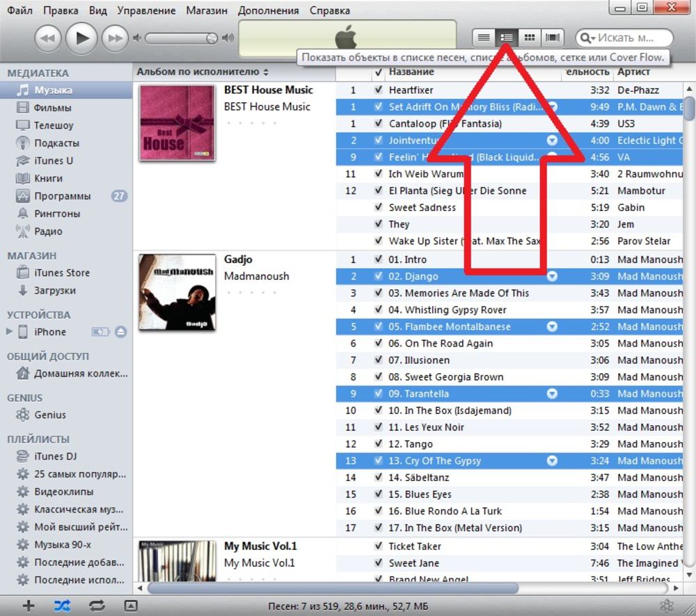Click the Радио antenna icon
This screenshot has width=696, height=616.
coord(23,231)
